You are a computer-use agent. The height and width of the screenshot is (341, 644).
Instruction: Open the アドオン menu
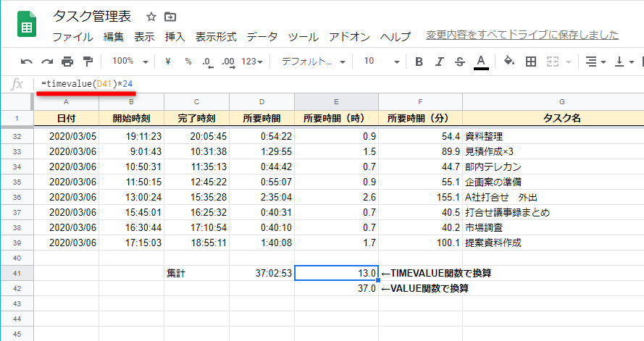tap(349, 37)
